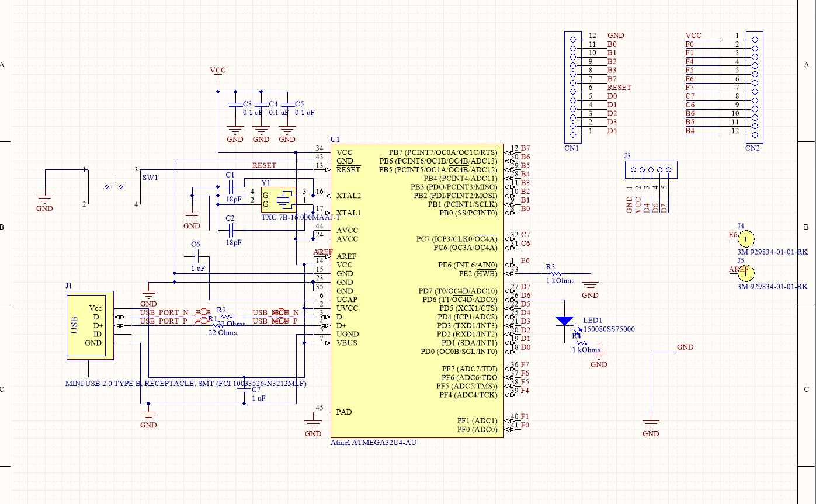This screenshot has height=504, width=816.
Task: Select the 12-pin header symbol CN1
Action: 573,85
